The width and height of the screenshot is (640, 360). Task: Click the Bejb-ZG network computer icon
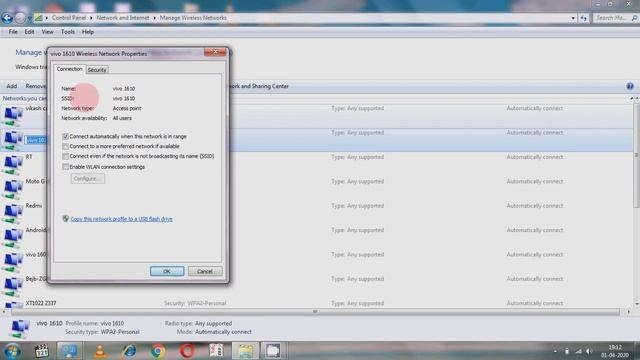pyautogui.click(x=12, y=287)
